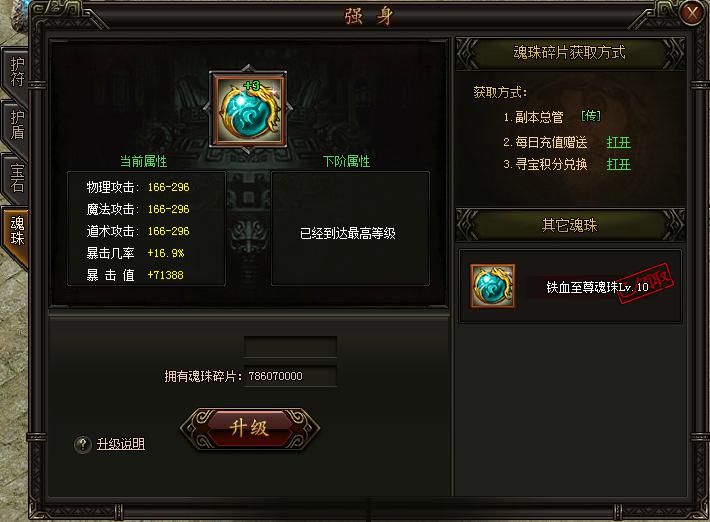Viewport: 710px width, 522px height.
Task: Open the 升级说明 link
Action: click(120, 444)
